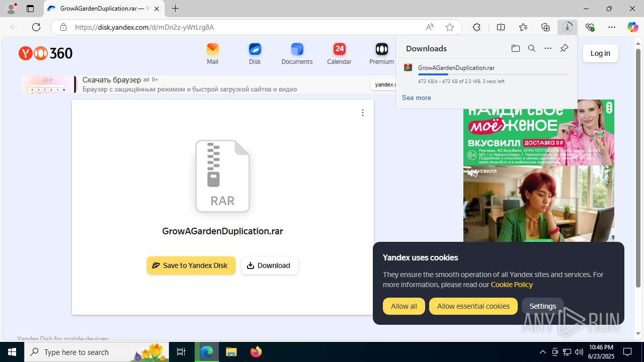Open the Favorites list icon
This screenshot has width=644, height=362.
pos(523,27)
